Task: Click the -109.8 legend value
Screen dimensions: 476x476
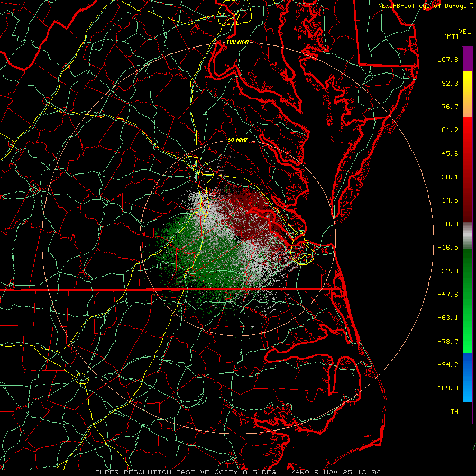Action: pyautogui.click(x=446, y=388)
